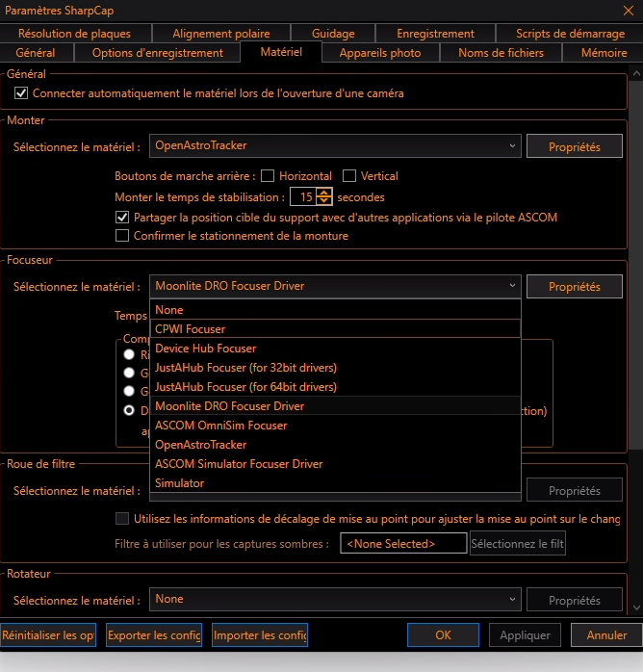Select the selected radio button labeled D
Viewport: 643px width, 672px height.
coord(129,410)
